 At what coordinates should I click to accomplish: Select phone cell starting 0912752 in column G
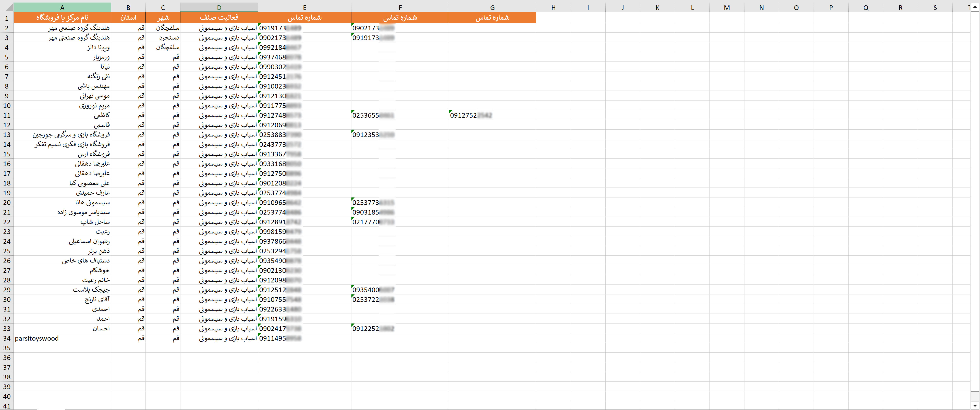pyautogui.click(x=492, y=115)
